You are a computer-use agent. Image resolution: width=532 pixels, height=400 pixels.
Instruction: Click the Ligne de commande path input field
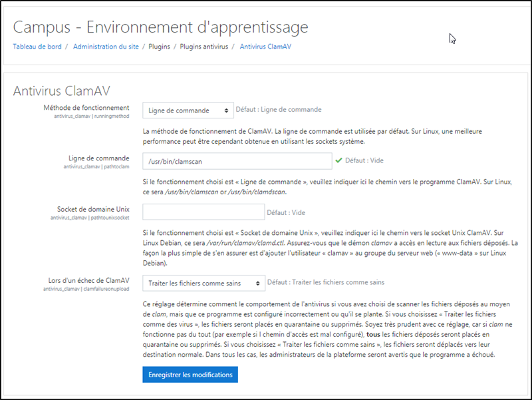[x=237, y=161]
